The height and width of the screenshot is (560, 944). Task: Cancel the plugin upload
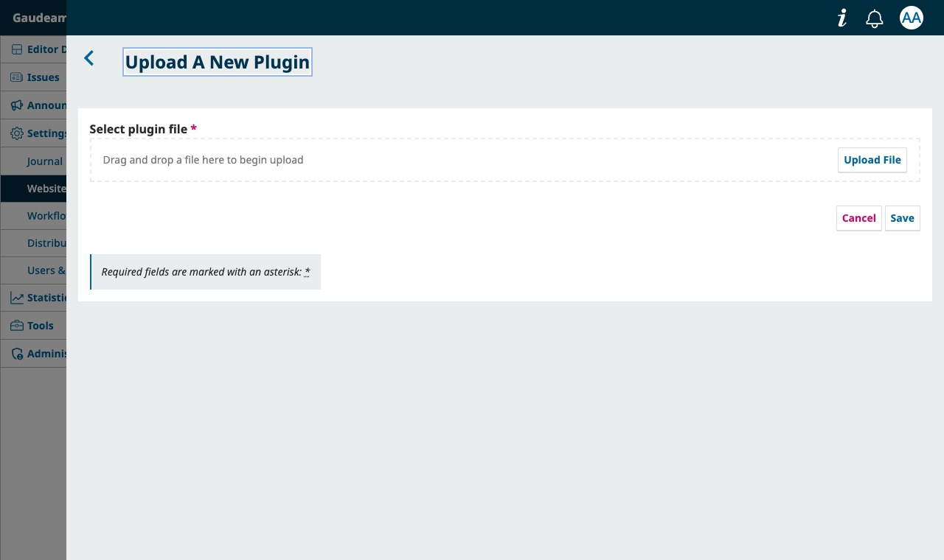(859, 218)
